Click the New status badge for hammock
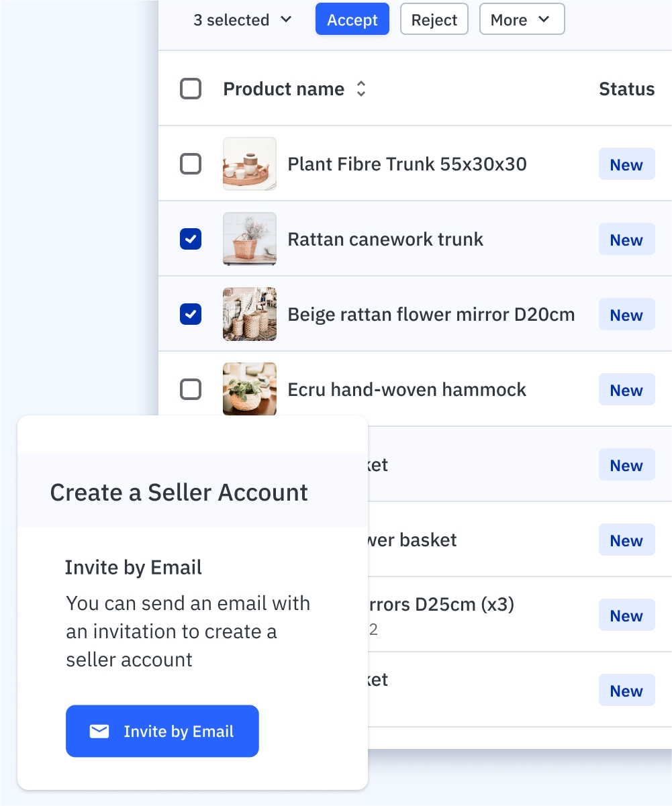 coord(626,391)
